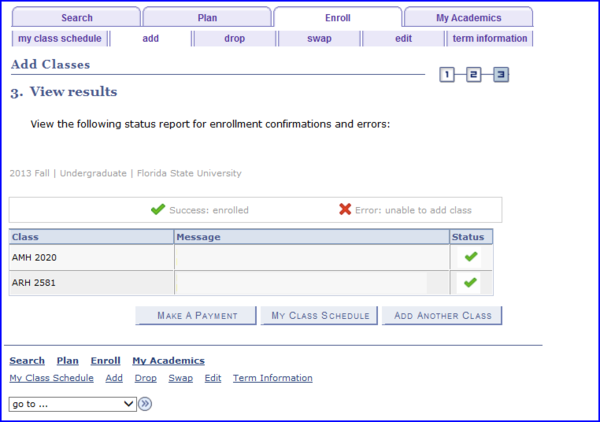Click the Add Another Class button

click(442, 316)
